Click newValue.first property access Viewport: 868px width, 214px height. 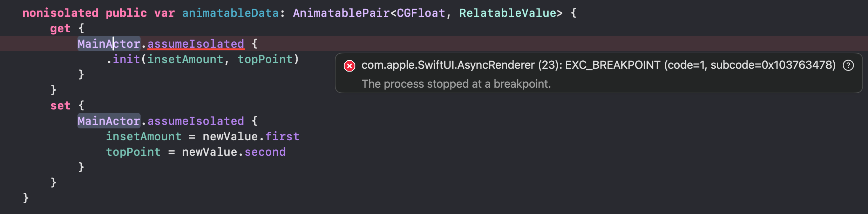(251, 136)
